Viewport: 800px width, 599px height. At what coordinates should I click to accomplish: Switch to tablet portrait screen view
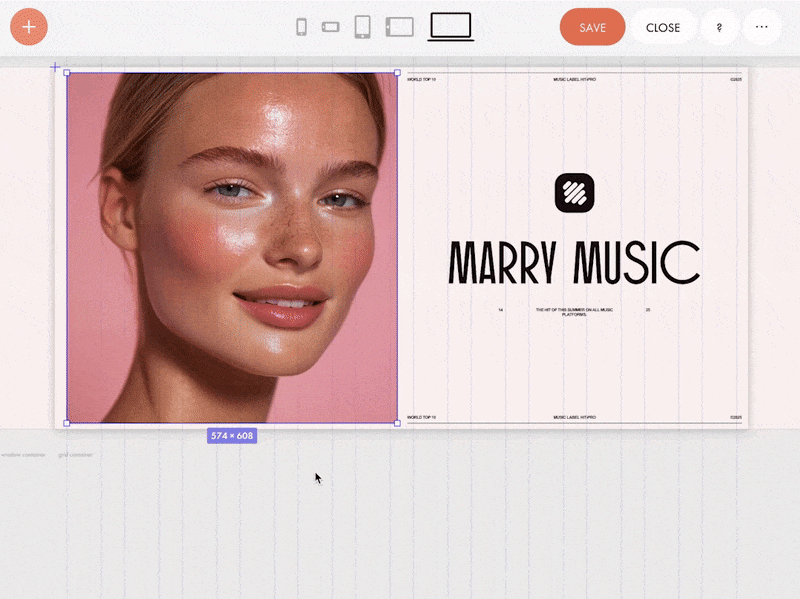coord(362,27)
